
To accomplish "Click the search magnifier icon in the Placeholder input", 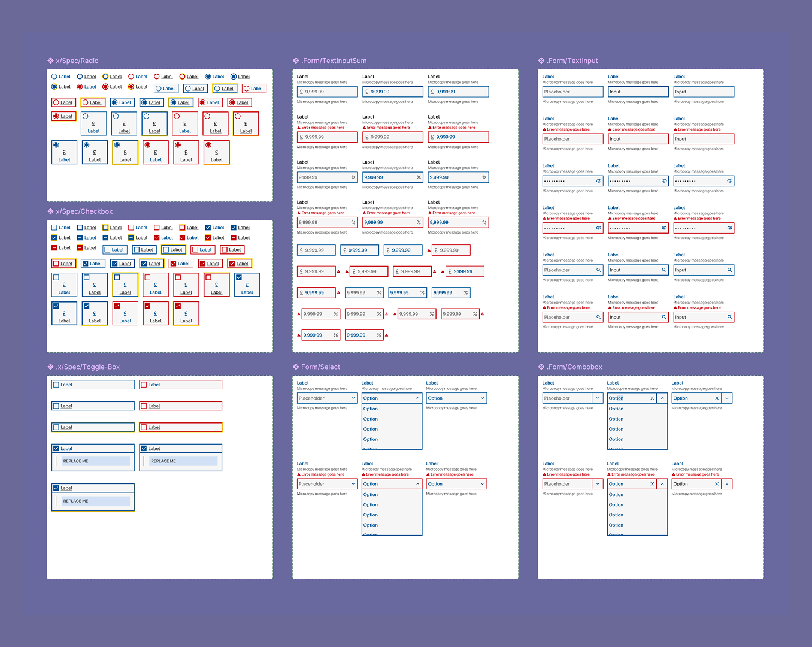I will (x=598, y=270).
